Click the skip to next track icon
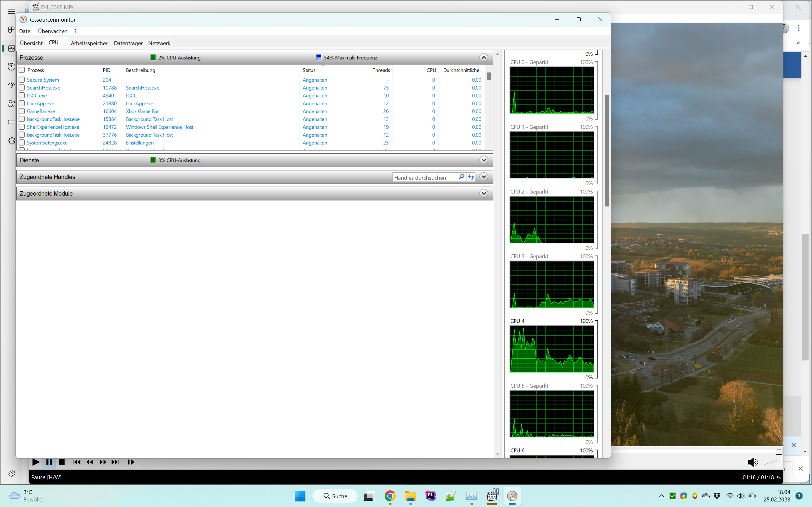The height and width of the screenshot is (507, 812). tap(115, 462)
